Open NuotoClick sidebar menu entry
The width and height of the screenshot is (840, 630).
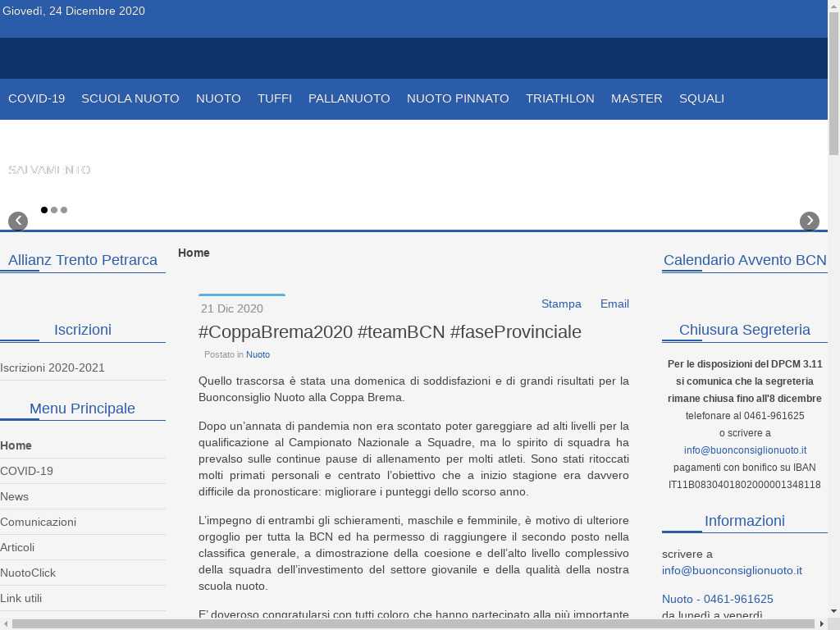[28, 573]
